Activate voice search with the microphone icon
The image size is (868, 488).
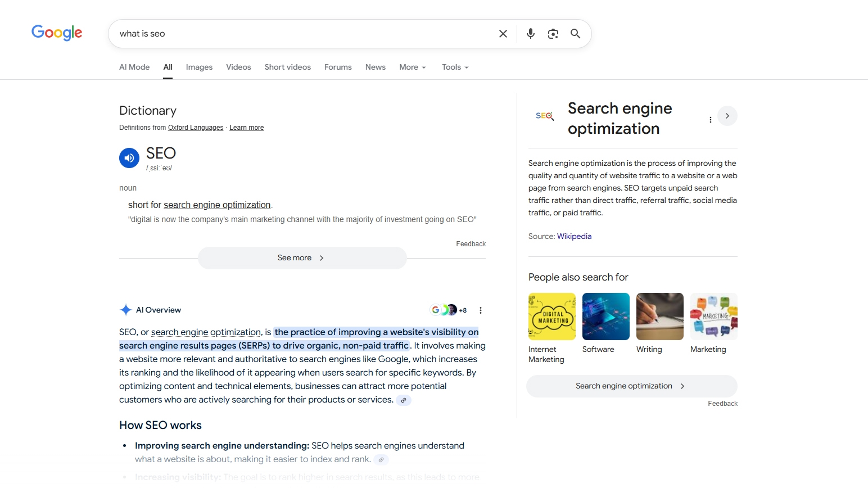point(530,33)
